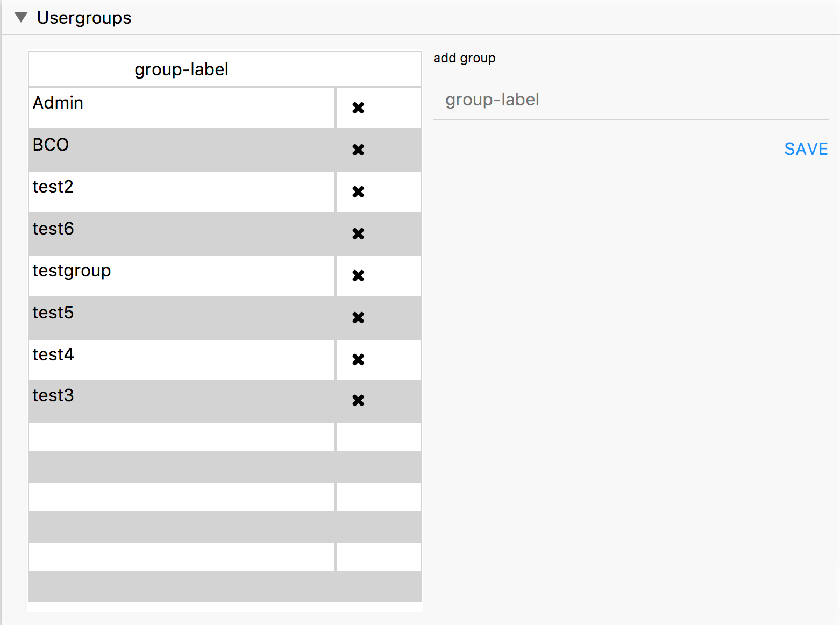
Task: Remove the test5 group
Action: tap(358, 317)
